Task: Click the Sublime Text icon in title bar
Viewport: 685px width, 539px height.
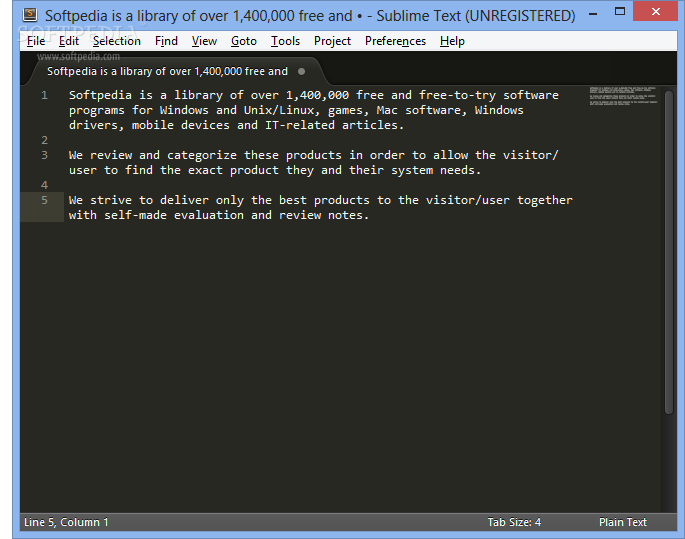Action: (30, 15)
